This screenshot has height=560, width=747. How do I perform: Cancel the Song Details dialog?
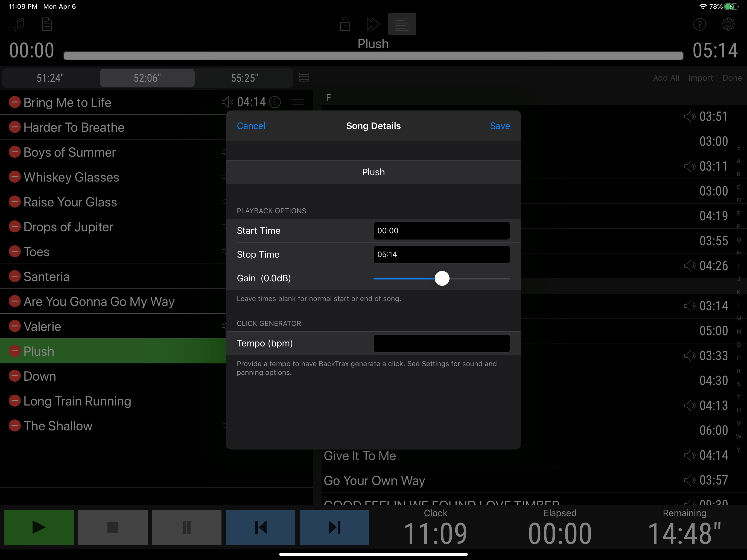click(251, 126)
